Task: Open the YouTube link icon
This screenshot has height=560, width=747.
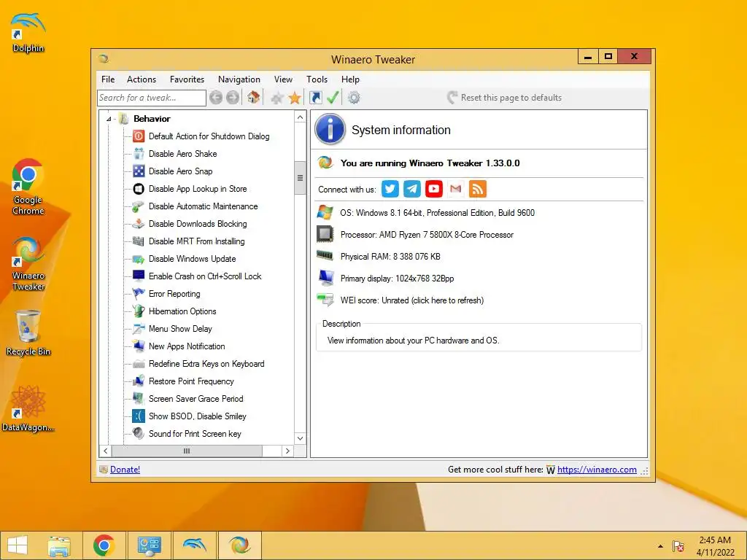Action: pyautogui.click(x=433, y=189)
